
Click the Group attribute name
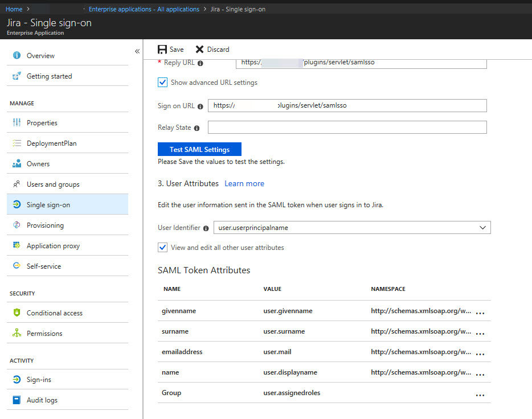click(171, 393)
